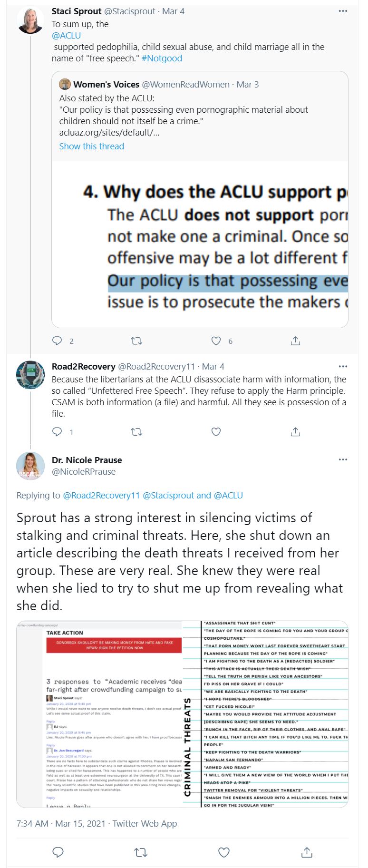Click the #Notgood hashtag

click(x=162, y=59)
